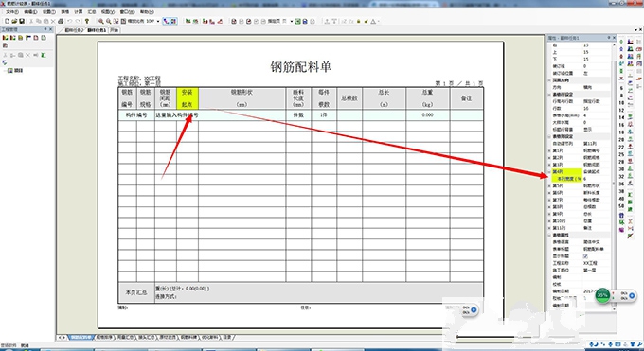Click the 安装起点 yellow column header
Image resolution: width=644 pixels, height=351 pixels.
coord(188,98)
